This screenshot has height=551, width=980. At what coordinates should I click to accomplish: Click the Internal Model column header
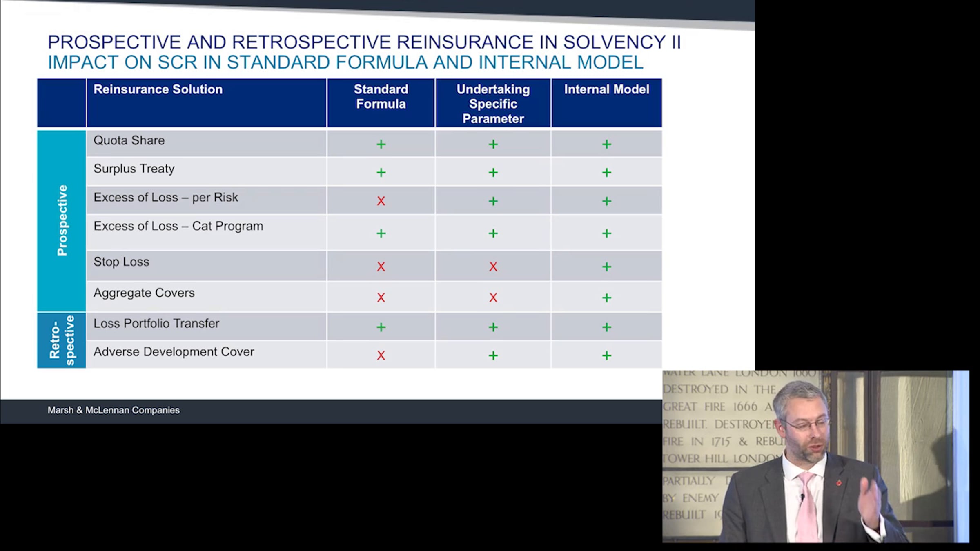(x=606, y=89)
